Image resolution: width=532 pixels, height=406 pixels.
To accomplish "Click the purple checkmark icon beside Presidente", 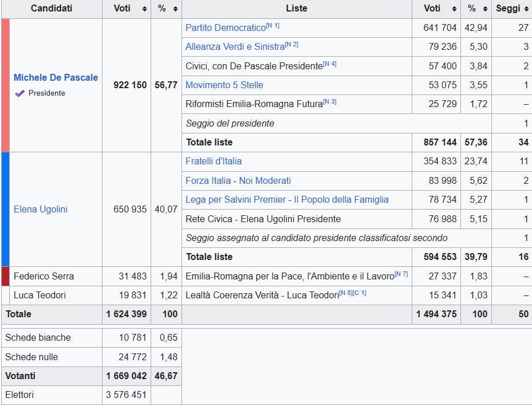I will coord(20,93).
